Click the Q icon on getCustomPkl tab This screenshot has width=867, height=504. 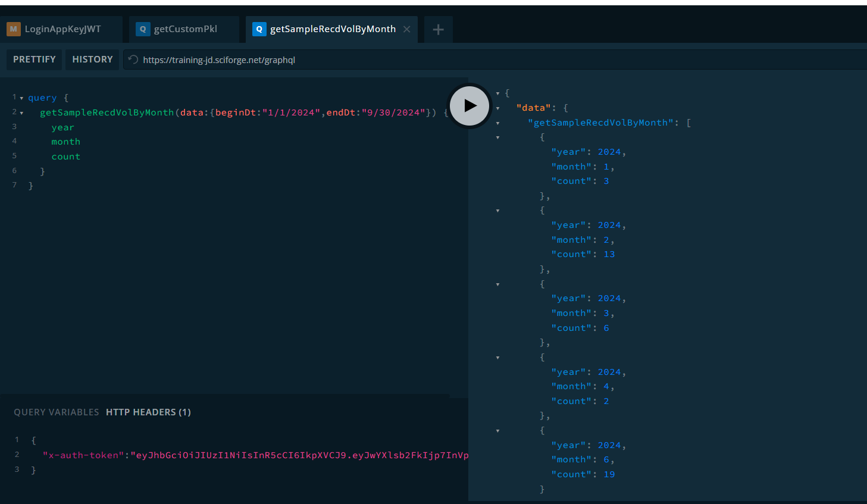click(143, 29)
